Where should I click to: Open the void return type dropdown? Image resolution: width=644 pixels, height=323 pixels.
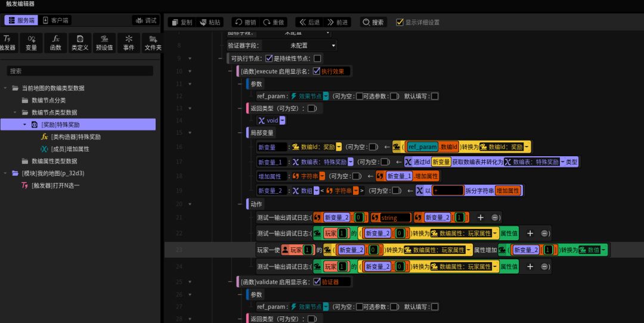click(x=282, y=120)
